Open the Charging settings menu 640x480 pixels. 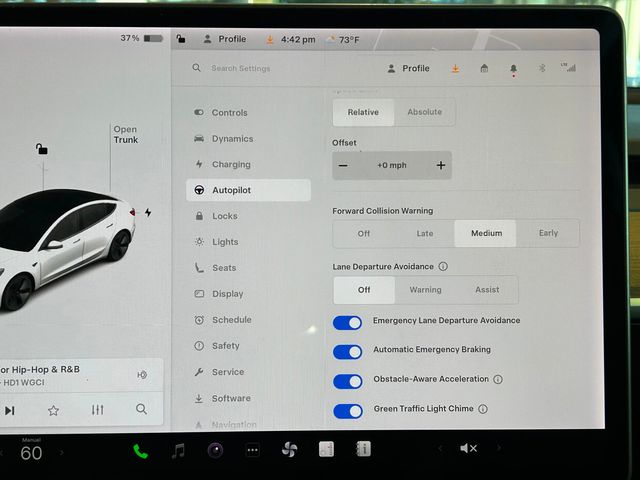(x=222, y=164)
